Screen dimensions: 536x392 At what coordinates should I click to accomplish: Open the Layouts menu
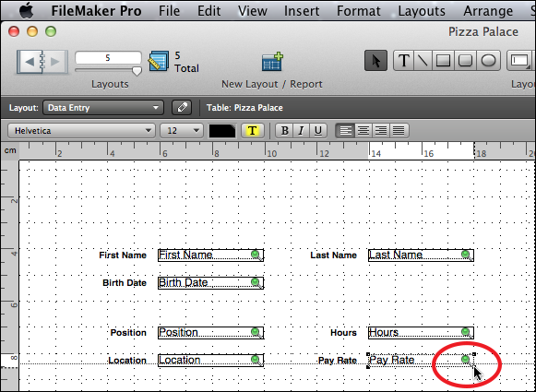coord(422,11)
